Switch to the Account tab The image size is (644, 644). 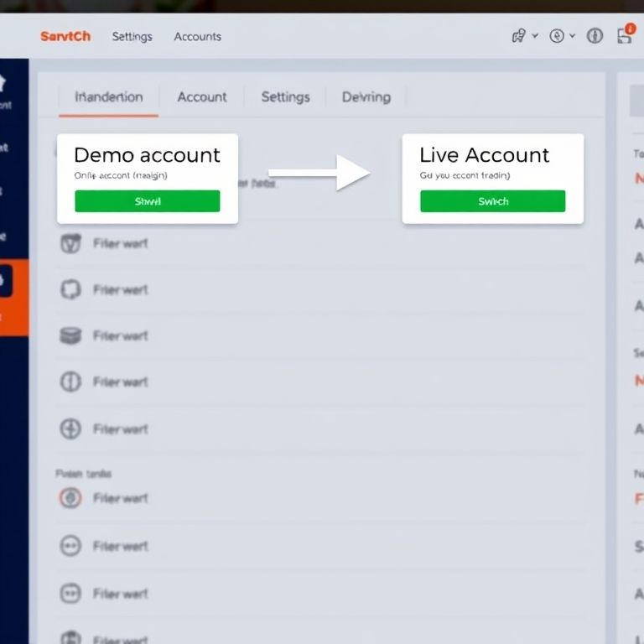point(201,97)
